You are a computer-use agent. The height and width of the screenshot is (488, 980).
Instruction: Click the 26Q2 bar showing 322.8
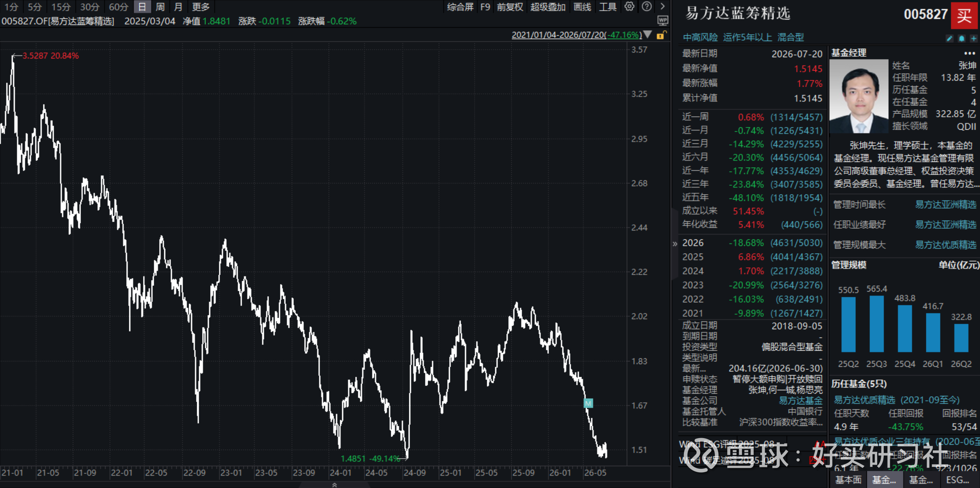pyautogui.click(x=961, y=338)
